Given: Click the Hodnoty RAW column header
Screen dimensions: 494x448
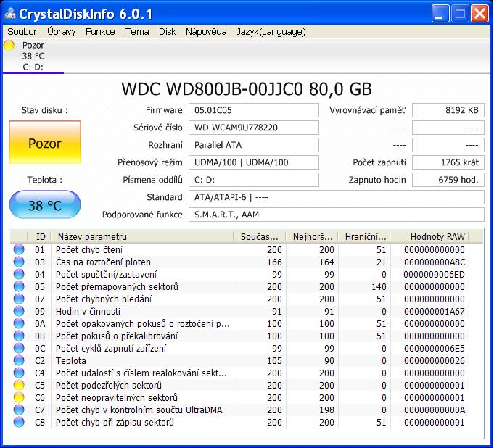Looking at the screenshot, I should click(429, 236).
